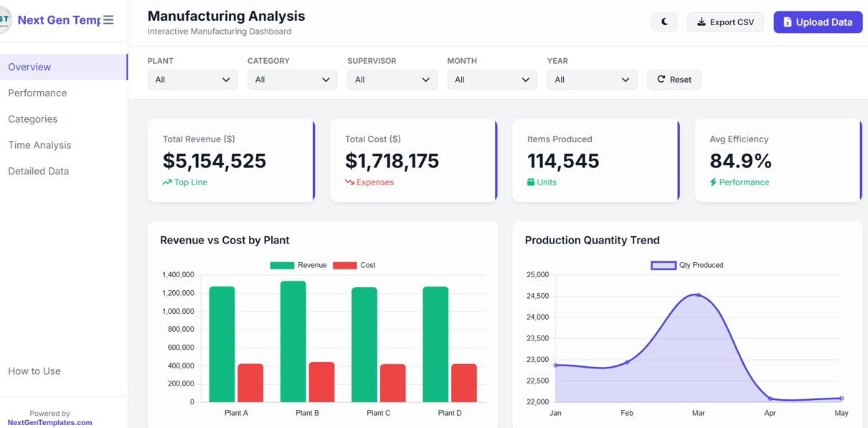868x428 pixels.
Task: Expand the Category dropdown
Action: point(292,80)
